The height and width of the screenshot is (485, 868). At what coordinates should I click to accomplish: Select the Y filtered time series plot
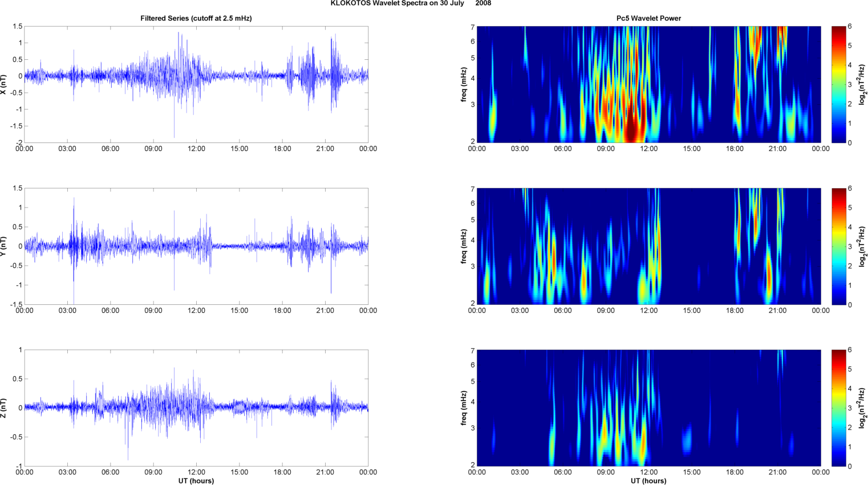coord(196,246)
